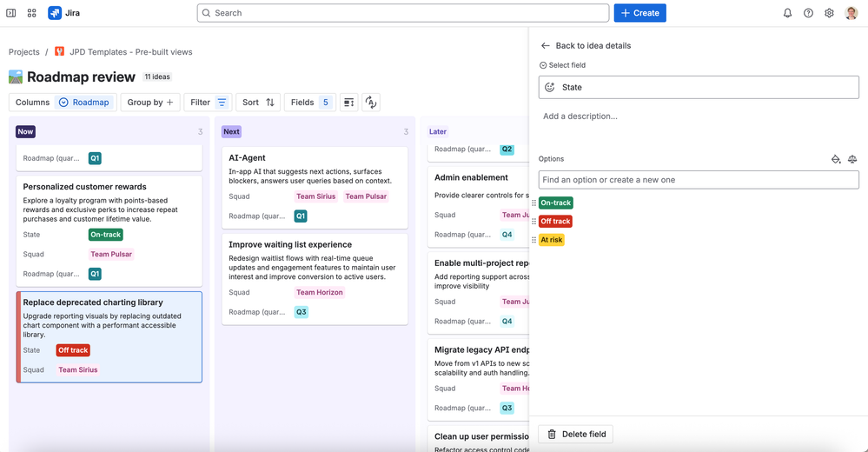Screen dimensions: 868x452
Task: Collapse the sidebar panel icon
Action: [x=11, y=13]
